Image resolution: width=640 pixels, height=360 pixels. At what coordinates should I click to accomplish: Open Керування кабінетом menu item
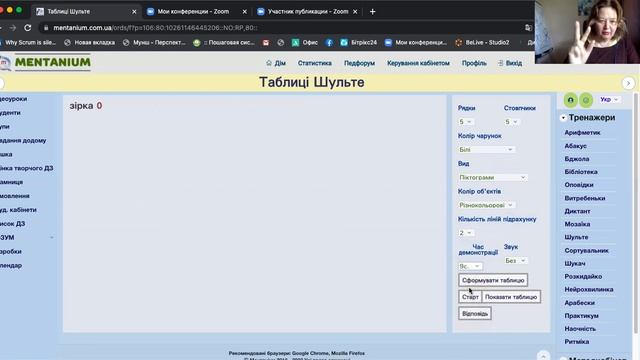418,63
